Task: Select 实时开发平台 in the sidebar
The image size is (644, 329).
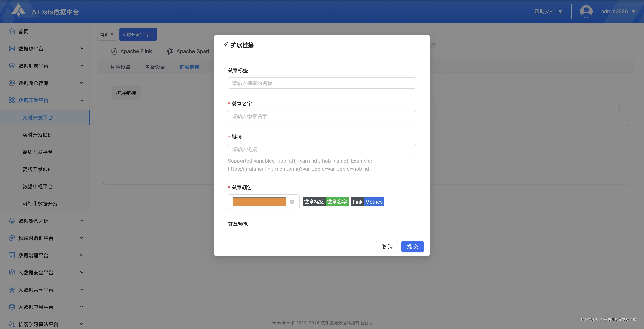Action: 38,118
